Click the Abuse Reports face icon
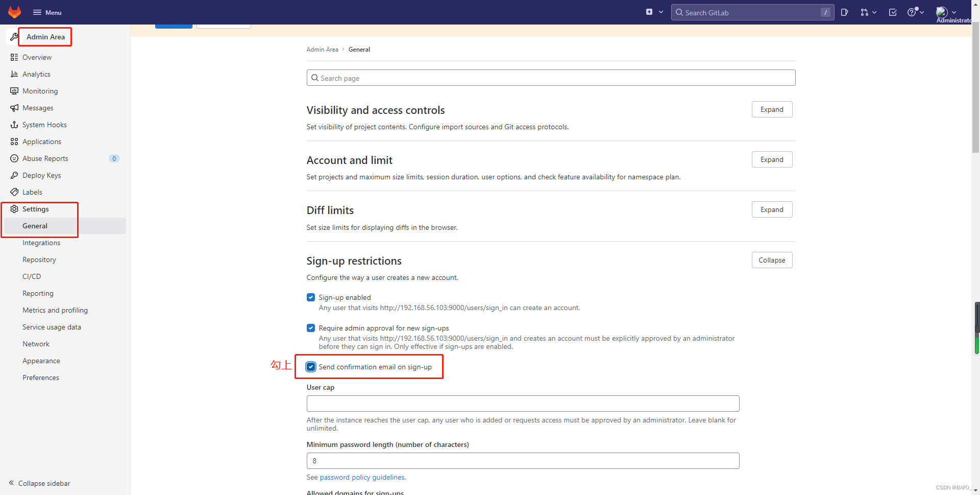This screenshot has height=495, width=980. [x=14, y=158]
